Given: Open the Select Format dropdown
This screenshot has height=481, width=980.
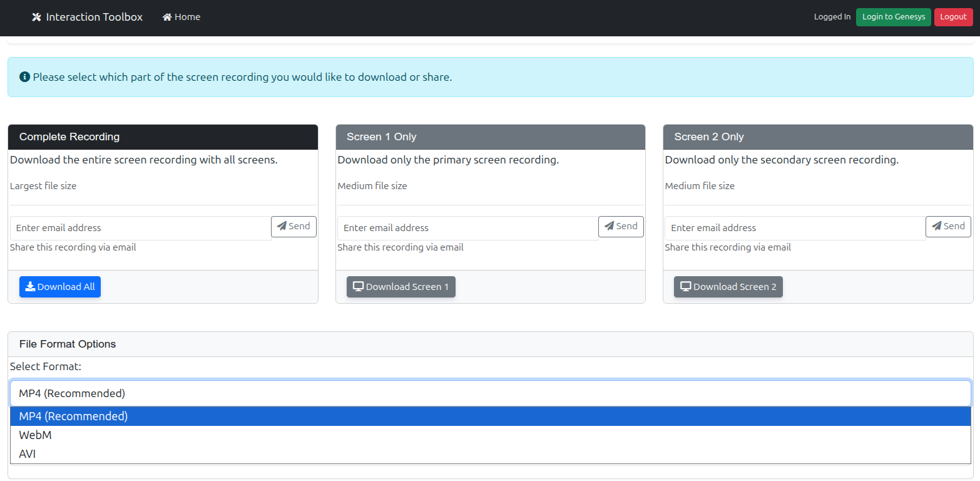Looking at the screenshot, I should click(490, 393).
